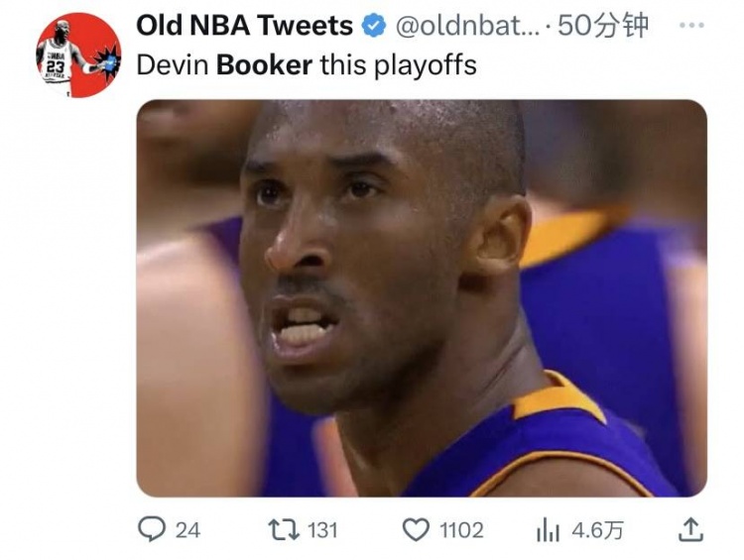Click the blue verified badge

click(373, 26)
